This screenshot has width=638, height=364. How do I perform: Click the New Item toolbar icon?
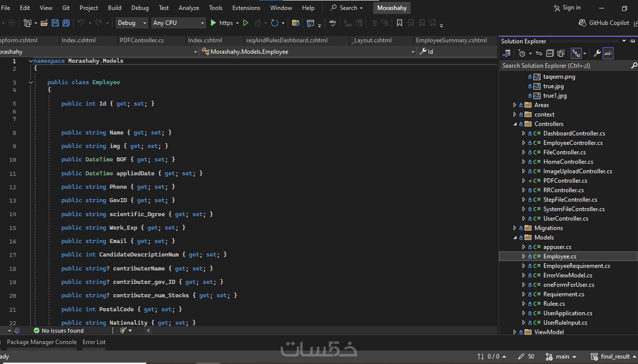point(27,23)
